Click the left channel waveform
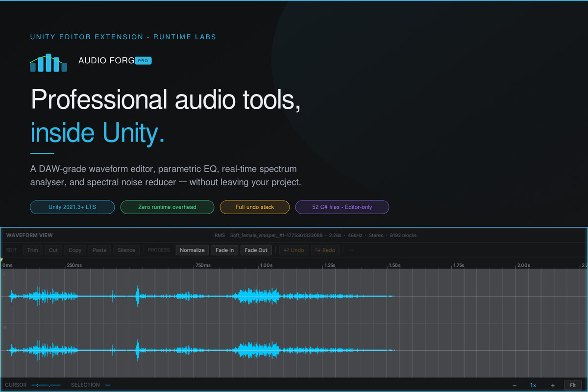This screenshot has height=392, width=588. (x=201, y=295)
